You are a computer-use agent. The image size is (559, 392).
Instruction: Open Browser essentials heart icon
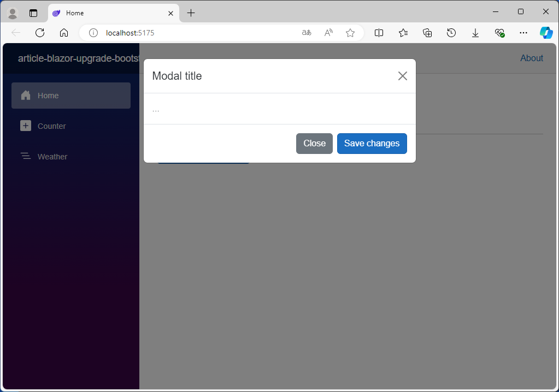499,33
